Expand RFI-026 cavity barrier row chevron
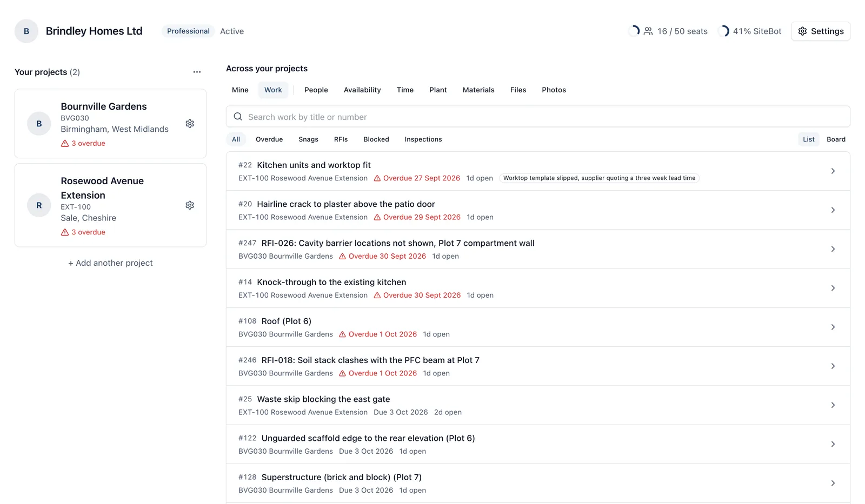The width and height of the screenshot is (865, 504). coord(833,249)
